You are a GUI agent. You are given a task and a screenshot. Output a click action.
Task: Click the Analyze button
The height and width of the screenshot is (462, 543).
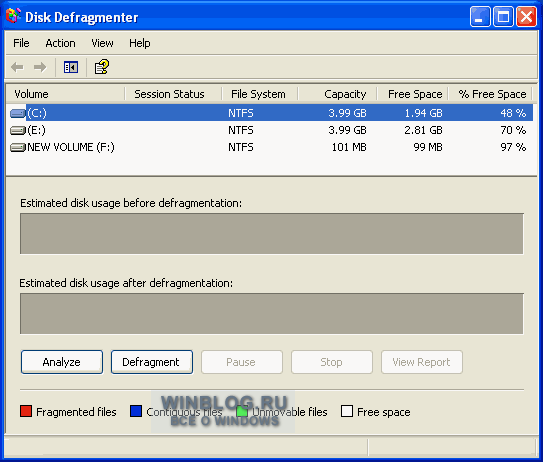click(x=62, y=362)
